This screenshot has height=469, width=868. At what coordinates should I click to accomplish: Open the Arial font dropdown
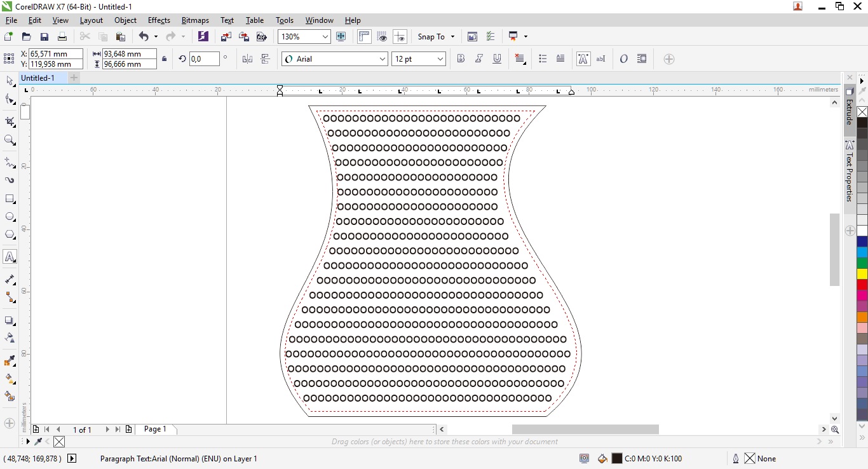pos(383,59)
